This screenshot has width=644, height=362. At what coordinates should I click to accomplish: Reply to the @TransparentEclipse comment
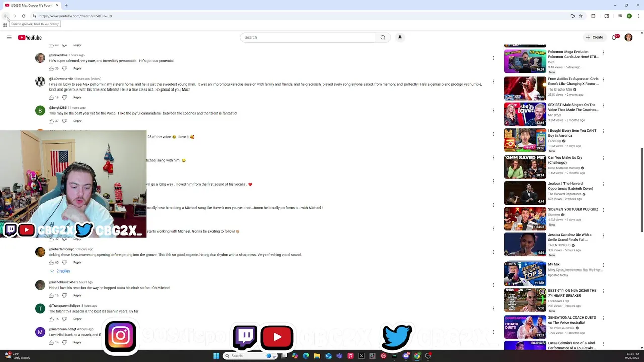pos(77,319)
